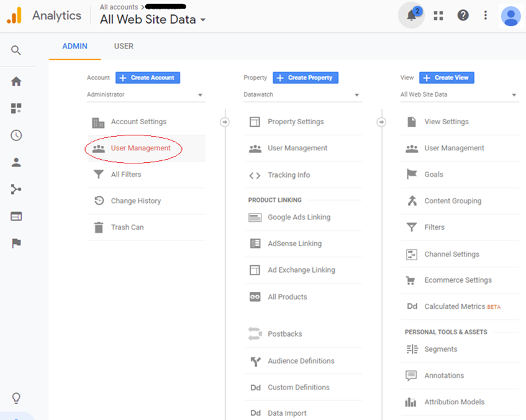This screenshot has width=526, height=420.
Task: Click the user profile avatar
Action: pyautogui.click(x=510, y=16)
